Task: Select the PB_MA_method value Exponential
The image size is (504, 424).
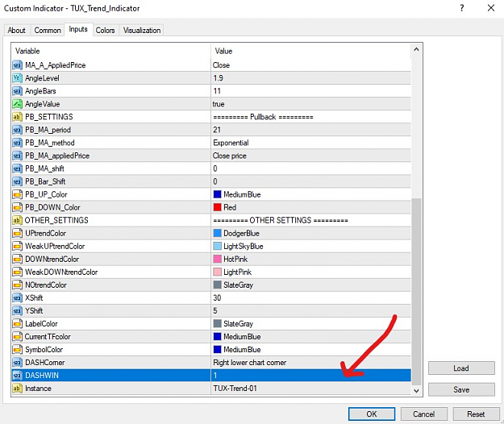Action: point(231,143)
